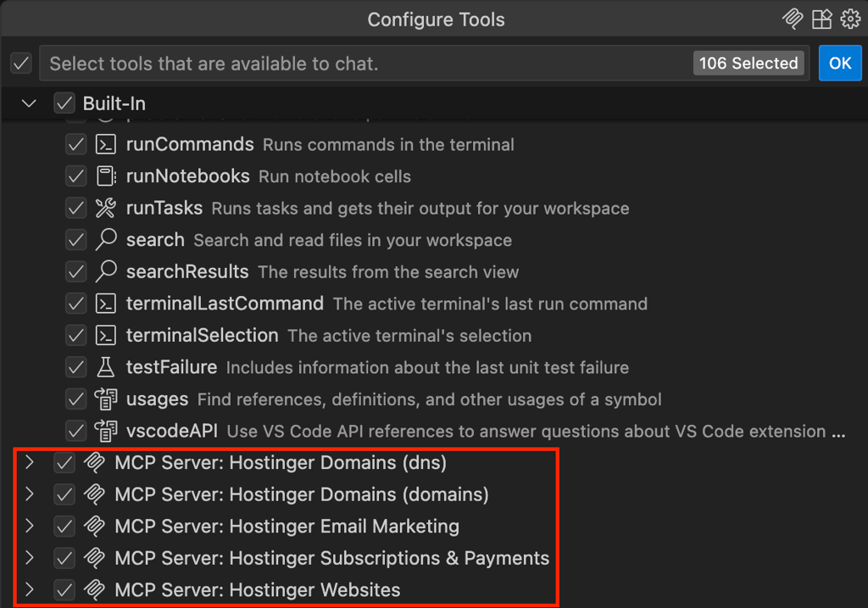The width and height of the screenshot is (868, 608).
Task: Click the searchResults magnifier icon
Action: 106,272
